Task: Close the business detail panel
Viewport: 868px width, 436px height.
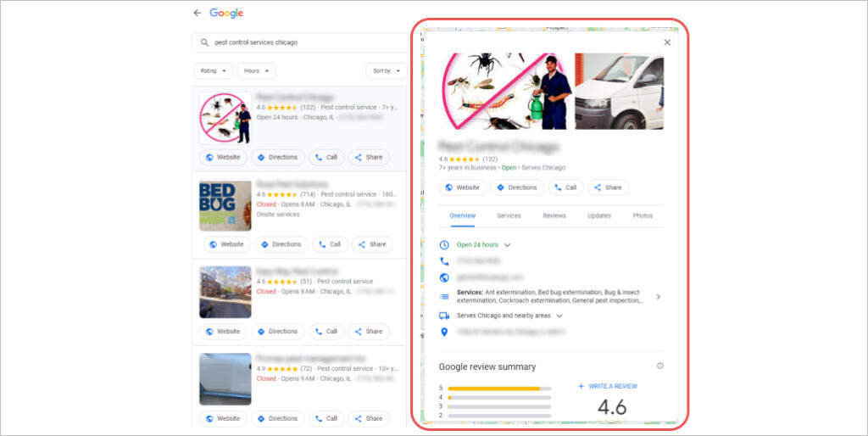Action: (x=667, y=42)
